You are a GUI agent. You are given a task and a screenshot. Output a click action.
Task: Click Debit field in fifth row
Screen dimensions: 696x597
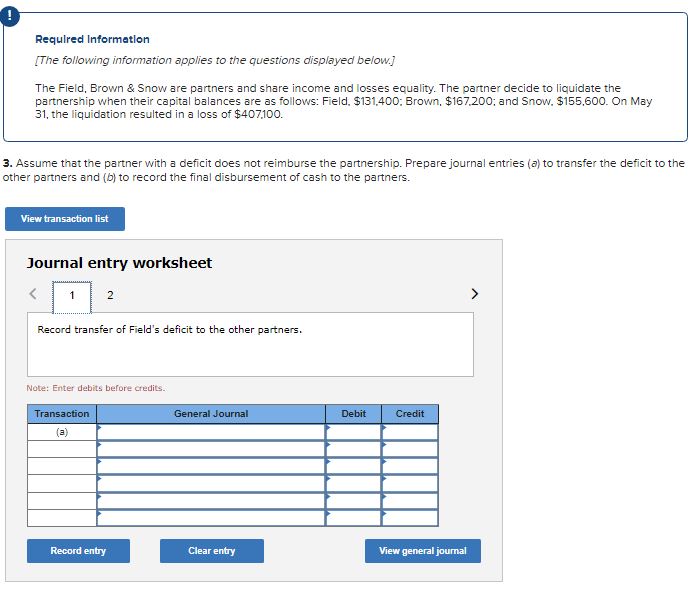pyautogui.click(x=353, y=501)
